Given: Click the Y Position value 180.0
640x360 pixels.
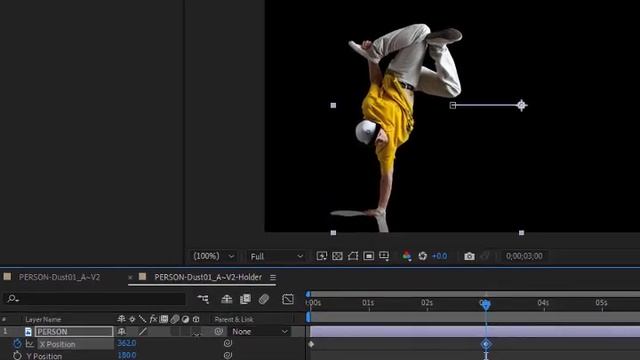Looking at the screenshot, I should [x=127, y=355].
